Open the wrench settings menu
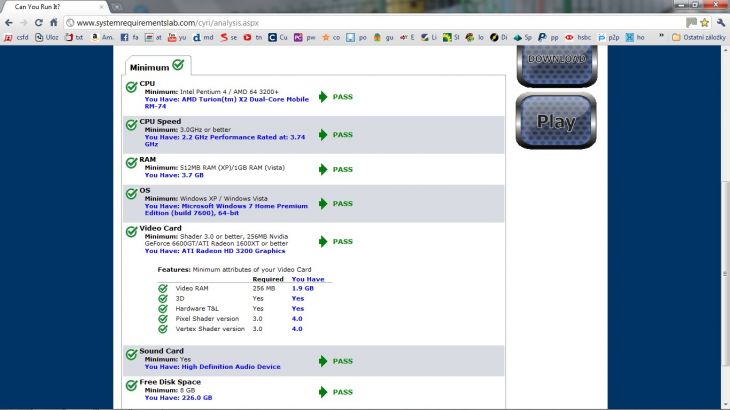730x410 pixels. coord(721,23)
